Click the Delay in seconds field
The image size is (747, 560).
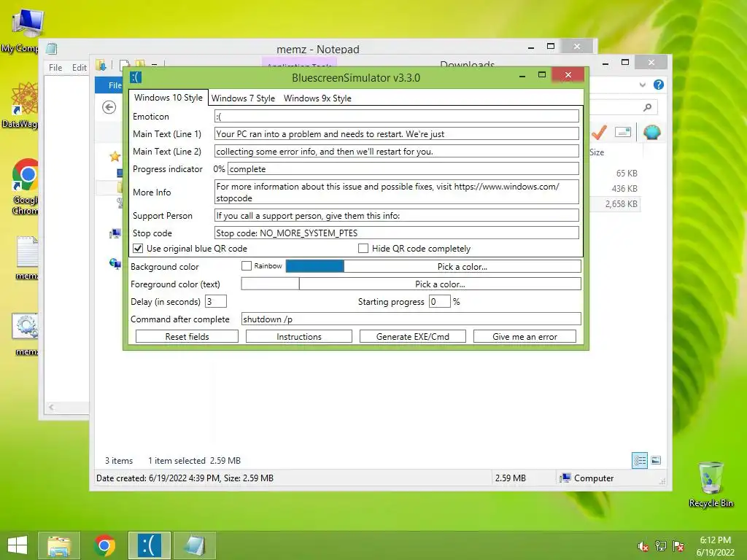coord(215,301)
